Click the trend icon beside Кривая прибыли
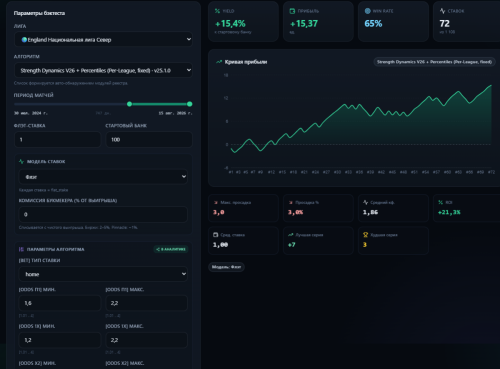The image size is (500, 369). [219, 62]
